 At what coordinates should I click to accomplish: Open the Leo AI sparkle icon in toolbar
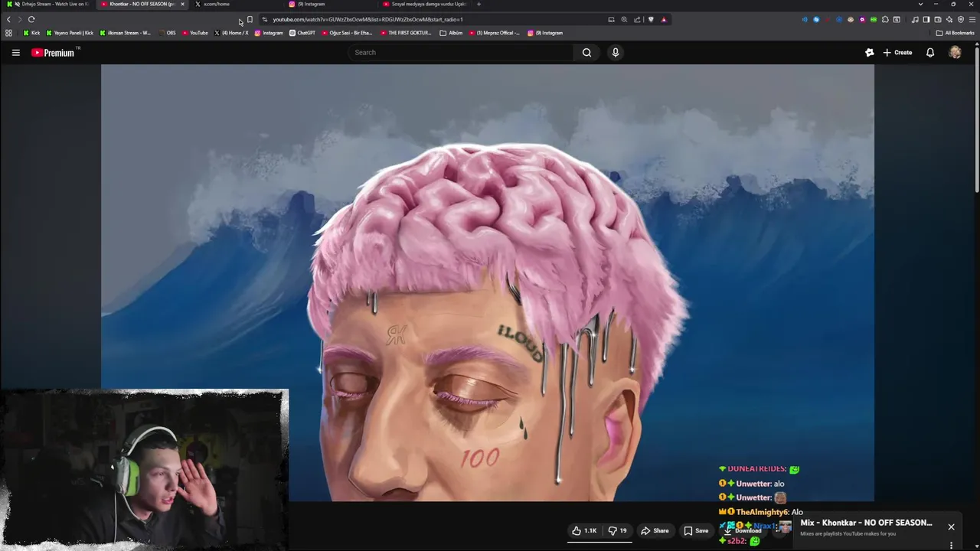[x=949, y=19]
